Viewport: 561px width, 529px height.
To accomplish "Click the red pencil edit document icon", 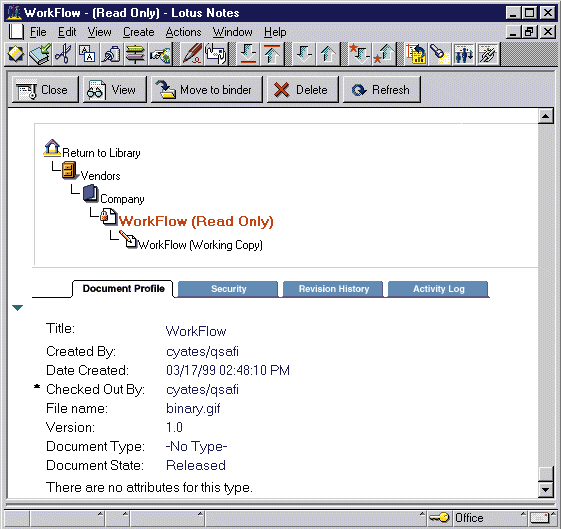I will coord(192,54).
